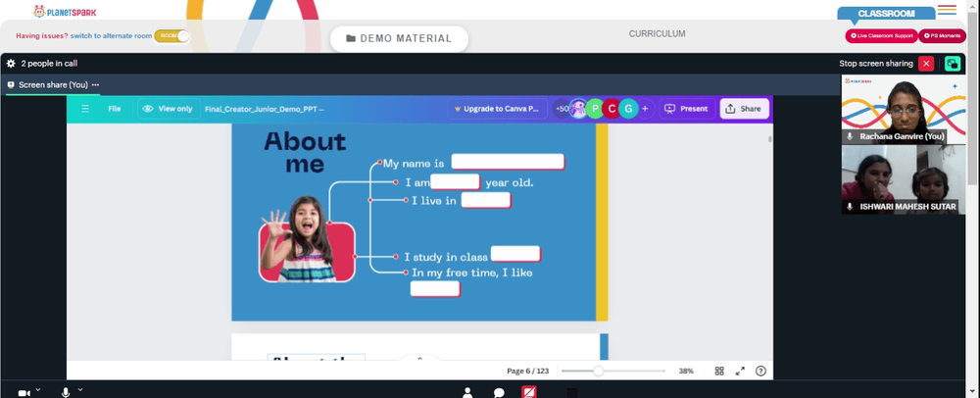
Task: Click the camera icon in call toolbar
Action: pos(24,393)
